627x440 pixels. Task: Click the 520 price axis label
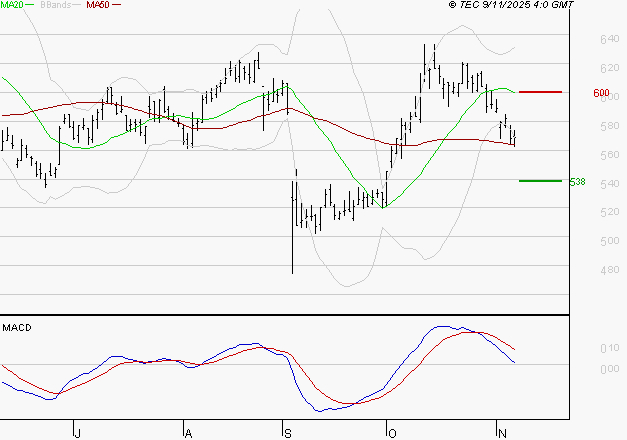point(610,212)
